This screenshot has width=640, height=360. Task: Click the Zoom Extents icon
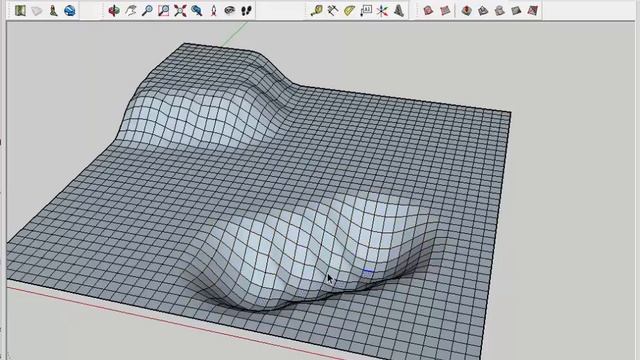(x=180, y=10)
